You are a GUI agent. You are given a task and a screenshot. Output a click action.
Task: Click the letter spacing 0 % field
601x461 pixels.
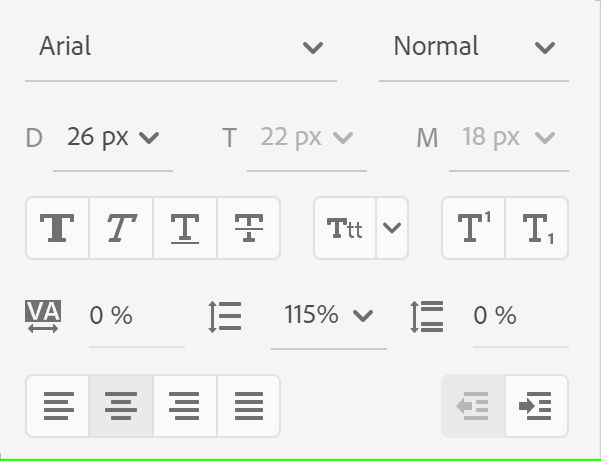135,316
